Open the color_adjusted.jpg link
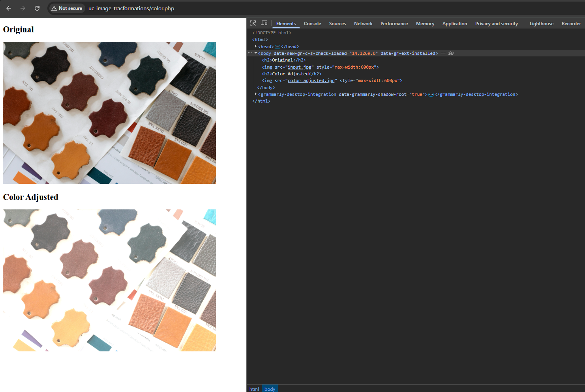 tap(311, 80)
